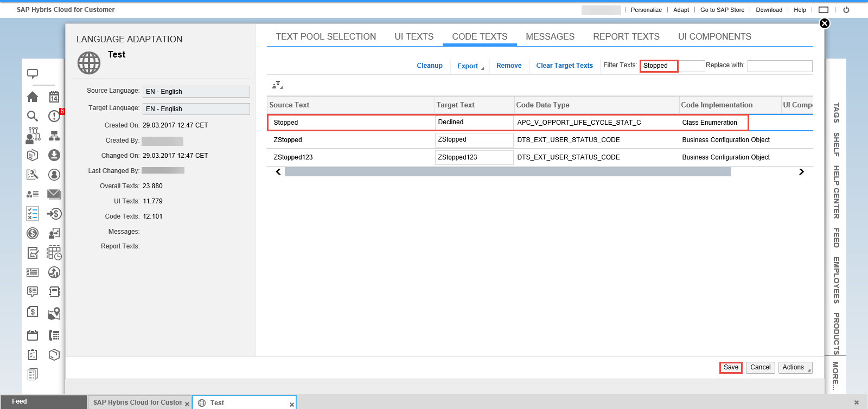The height and width of the screenshot is (409, 868).
Task: Click Clear Target Texts
Action: (x=565, y=66)
